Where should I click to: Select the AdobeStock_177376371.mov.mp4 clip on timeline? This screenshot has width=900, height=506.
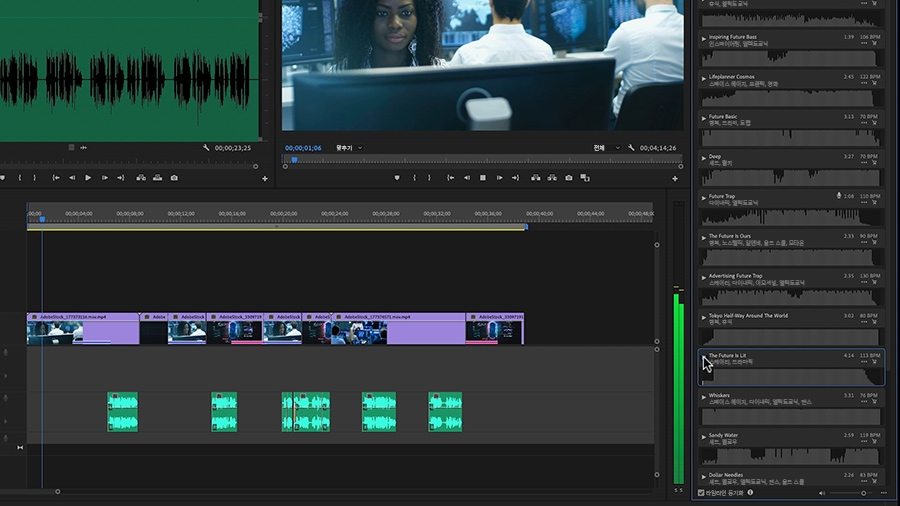click(398, 329)
